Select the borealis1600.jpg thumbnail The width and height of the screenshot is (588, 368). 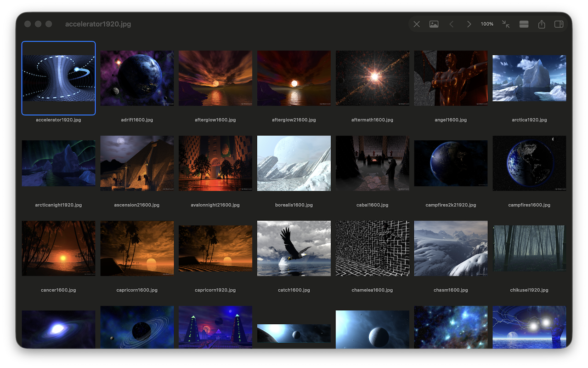(294, 163)
